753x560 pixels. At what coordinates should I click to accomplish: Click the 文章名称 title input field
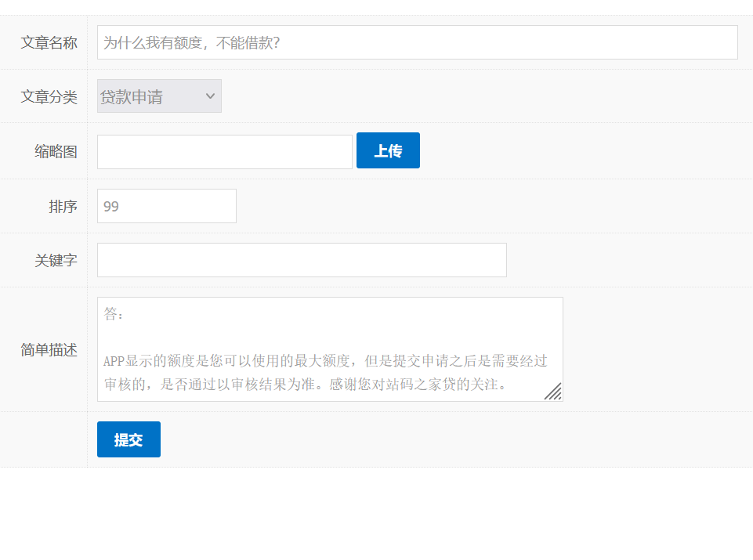pos(418,42)
